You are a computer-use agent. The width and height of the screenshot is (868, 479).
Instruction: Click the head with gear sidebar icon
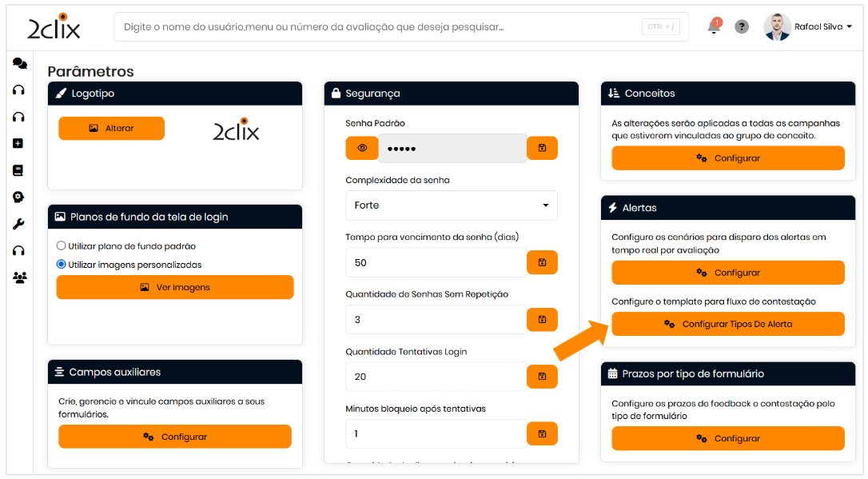point(19,197)
